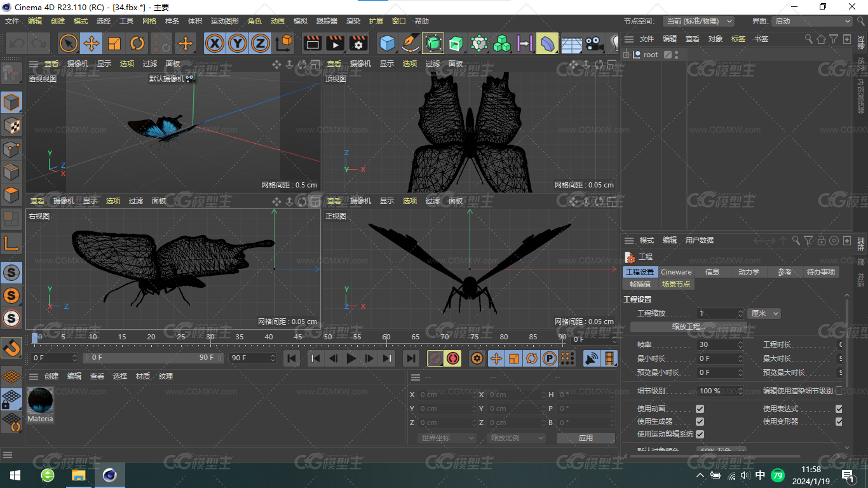Add a Cube primitive object

(x=387, y=43)
